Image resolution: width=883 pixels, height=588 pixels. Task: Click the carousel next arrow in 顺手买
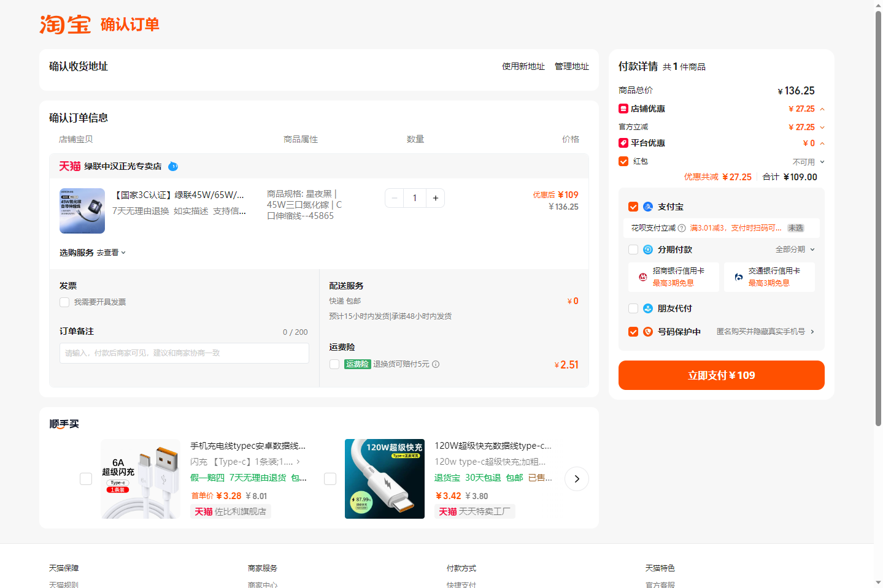pyautogui.click(x=577, y=479)
